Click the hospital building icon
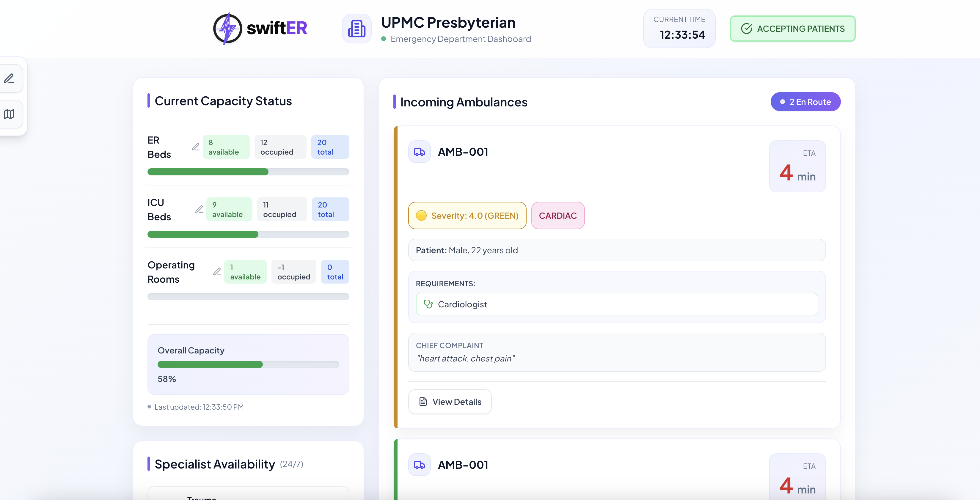 [356, 29]
